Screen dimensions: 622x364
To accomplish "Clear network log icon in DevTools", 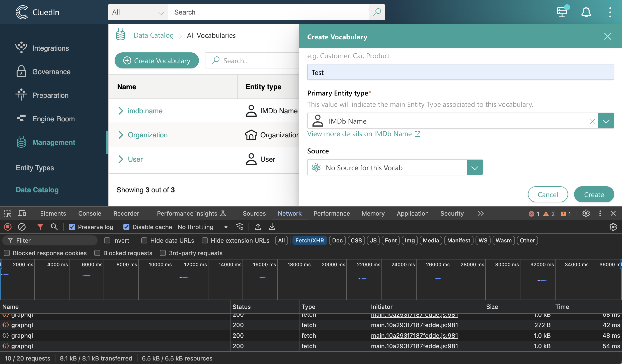I will [x=22, y=227].
